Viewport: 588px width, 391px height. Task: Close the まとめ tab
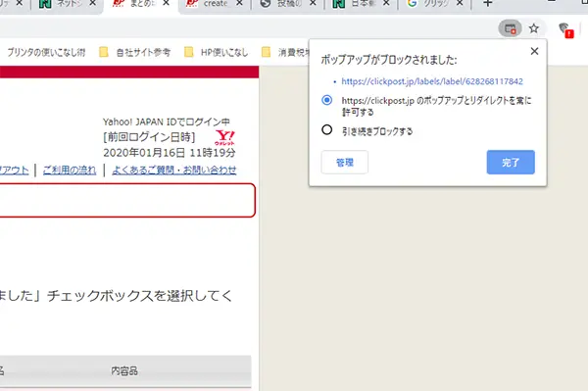[x=167, y=3]
